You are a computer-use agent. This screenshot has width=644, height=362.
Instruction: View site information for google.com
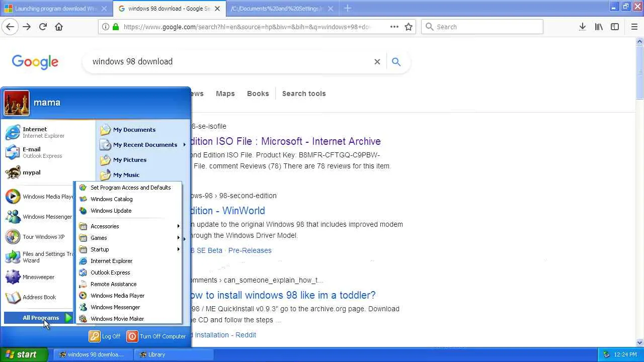[x=106, y=27]
